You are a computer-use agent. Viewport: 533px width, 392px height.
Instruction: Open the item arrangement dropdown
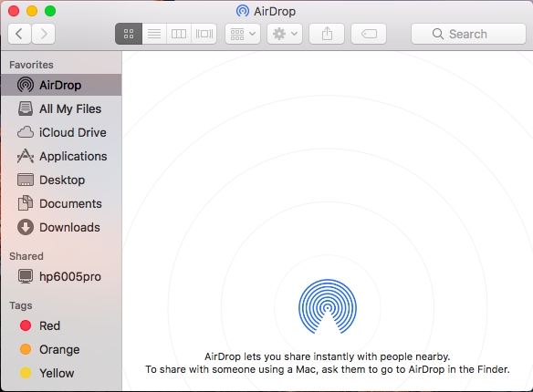(x=243, y=34)
